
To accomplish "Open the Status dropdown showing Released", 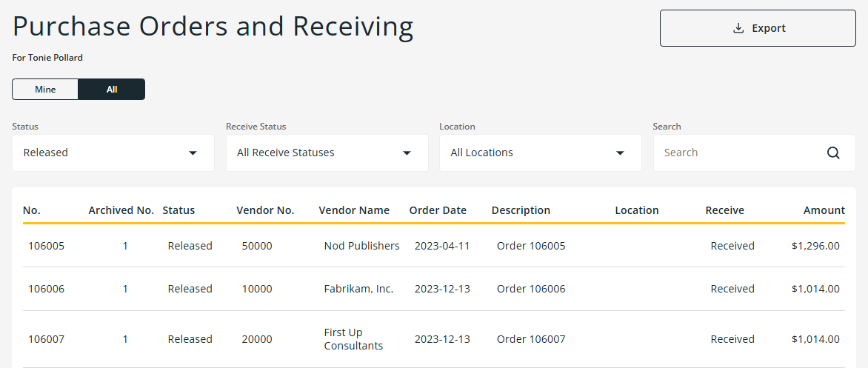I will pos(113,153).
